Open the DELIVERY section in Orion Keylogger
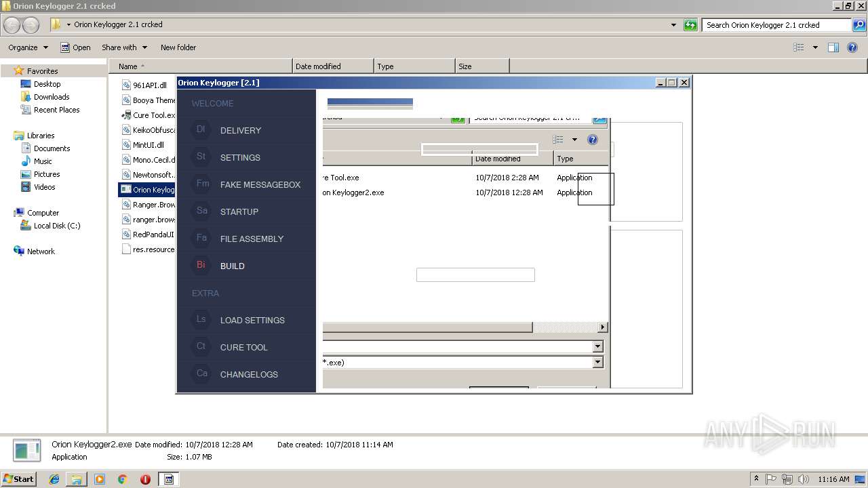The image size is (868, 488). point(240,130)
